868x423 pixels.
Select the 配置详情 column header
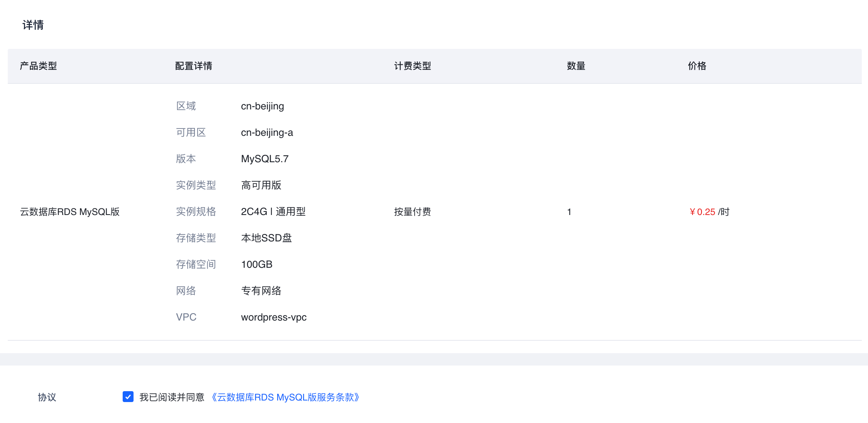coord(194,66)
